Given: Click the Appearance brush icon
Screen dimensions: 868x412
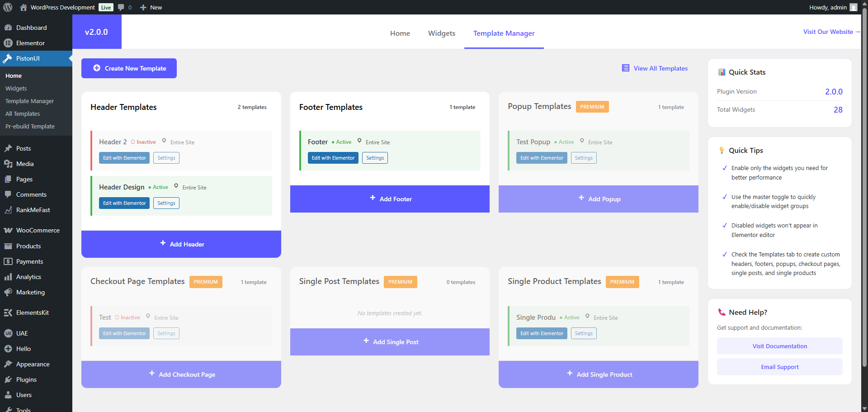Looking at the screenshot, I should pos(8,364).
